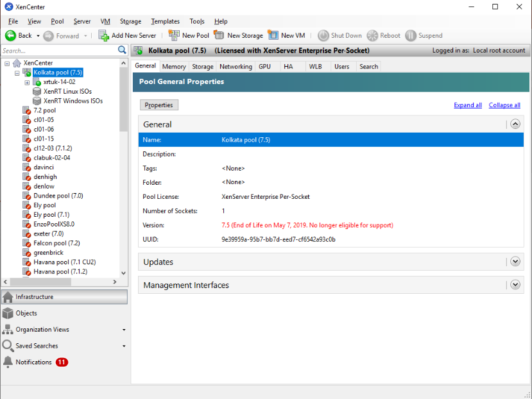Open Saved Searches dropdown arrow
Screen dimensions: 532x399
pos(124,346)
